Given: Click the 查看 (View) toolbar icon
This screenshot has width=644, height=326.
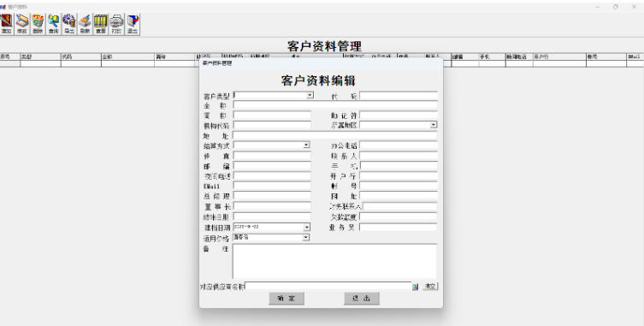Looking at the screenshot, I should tap(101, 24).
